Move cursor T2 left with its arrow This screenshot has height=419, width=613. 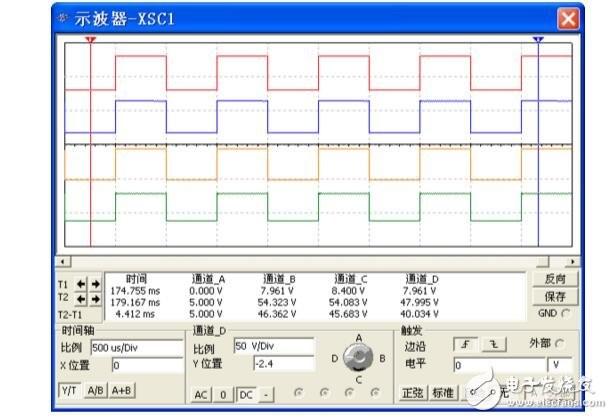81,299
